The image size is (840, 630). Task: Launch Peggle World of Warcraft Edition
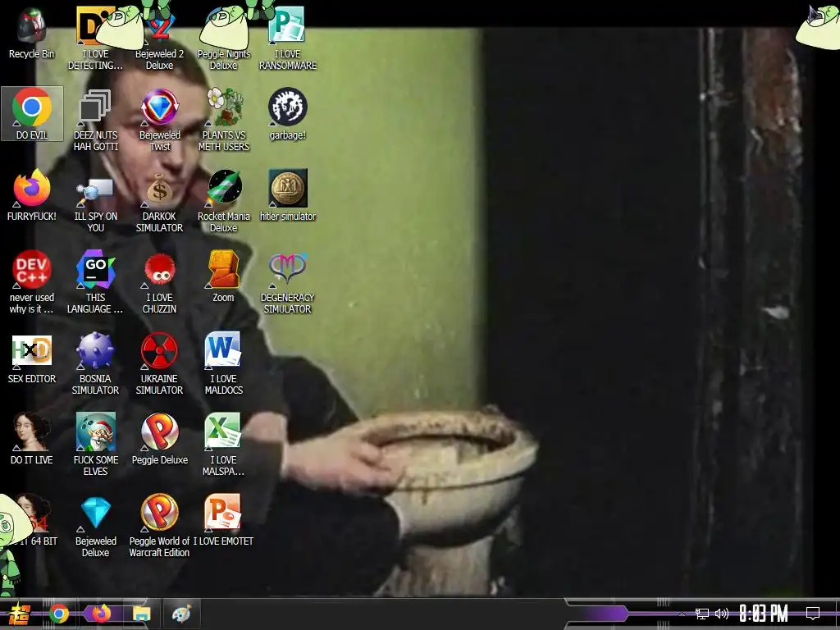coord(159,526)
